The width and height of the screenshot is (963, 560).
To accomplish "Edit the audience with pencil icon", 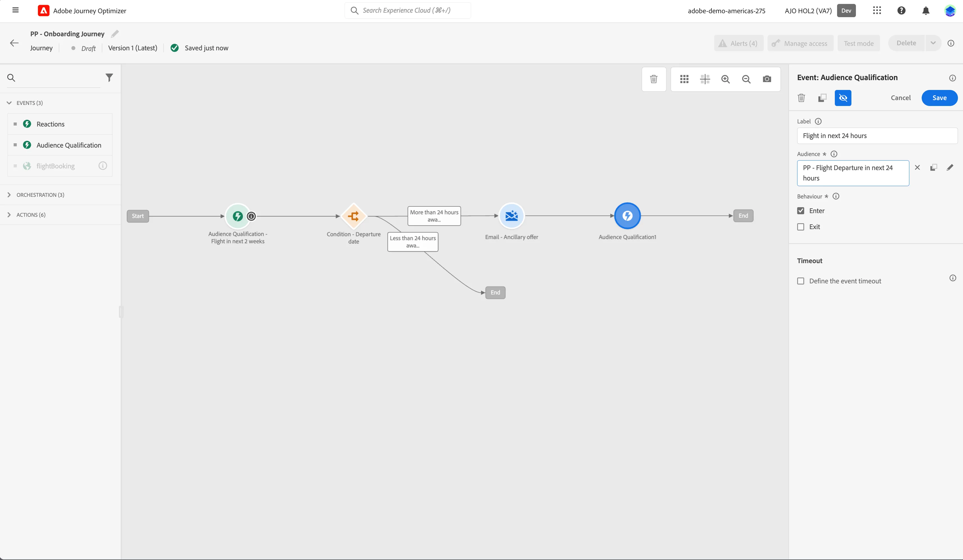I will (950, 168).
